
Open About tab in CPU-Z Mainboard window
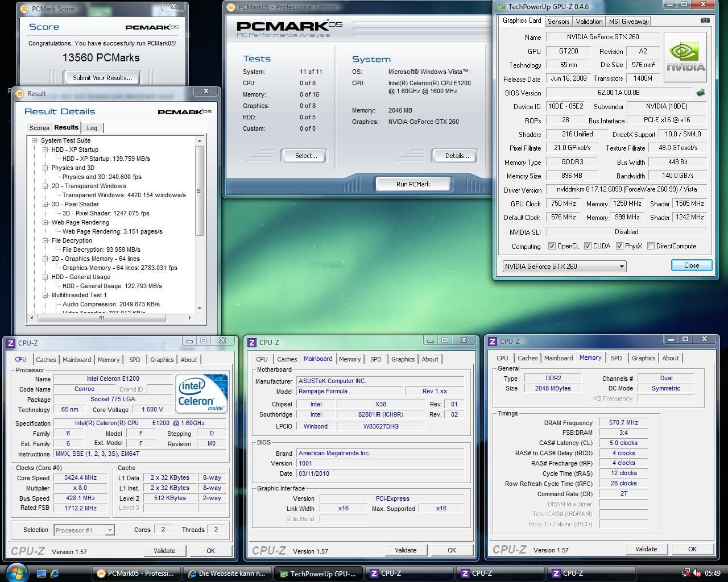[x=430, y=359]
